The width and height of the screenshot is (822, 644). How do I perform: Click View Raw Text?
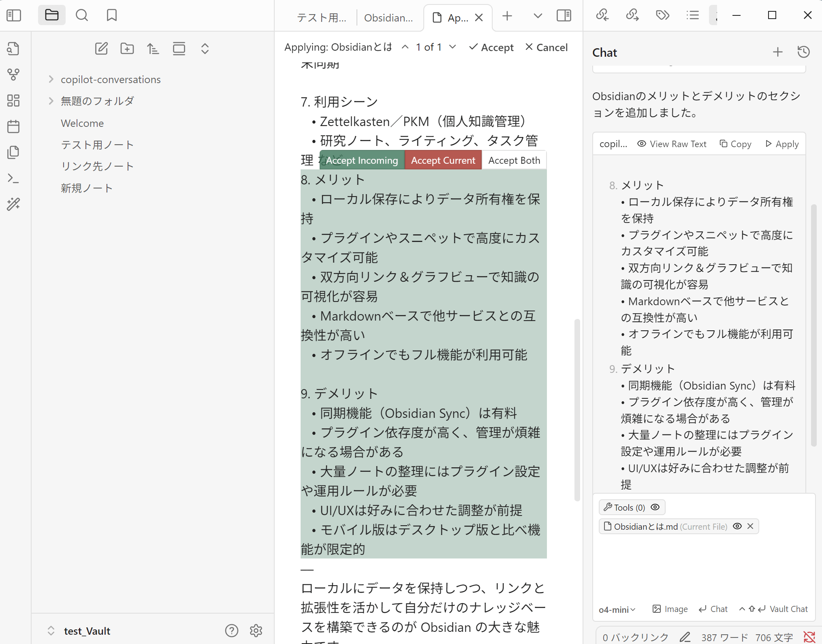point(672,144)
